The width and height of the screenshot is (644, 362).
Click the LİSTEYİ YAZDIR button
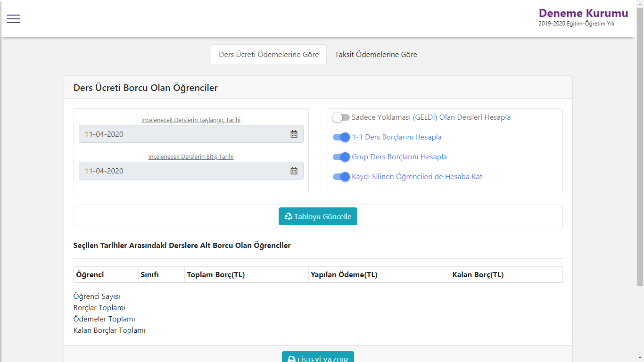point(318,357)
